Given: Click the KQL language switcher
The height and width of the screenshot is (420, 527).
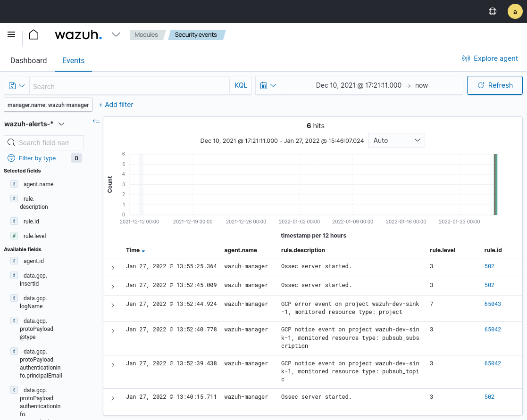Looking at the screenshot, I should point(241,85).
